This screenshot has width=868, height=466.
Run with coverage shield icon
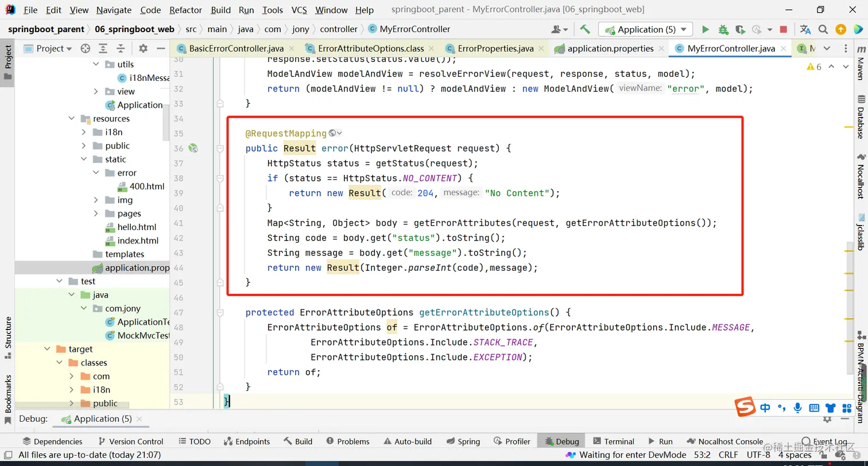click(x=740, y=29)
